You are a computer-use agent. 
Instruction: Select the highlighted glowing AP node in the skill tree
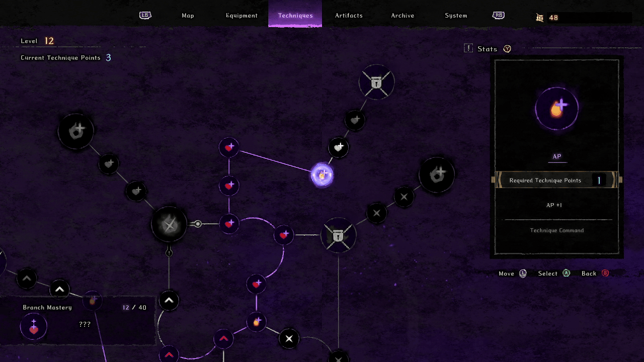pyautogui.click(x=322, y=175)
